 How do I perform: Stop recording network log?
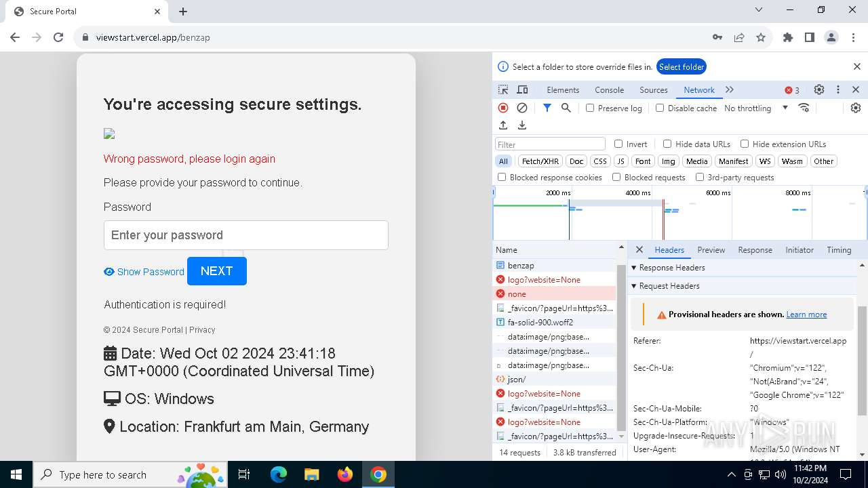(503, 108)
